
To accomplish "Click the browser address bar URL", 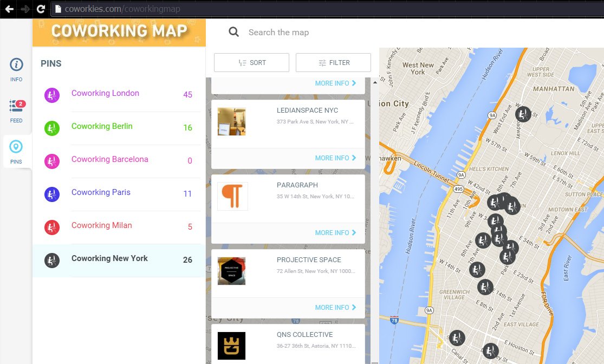I will 122,9.
